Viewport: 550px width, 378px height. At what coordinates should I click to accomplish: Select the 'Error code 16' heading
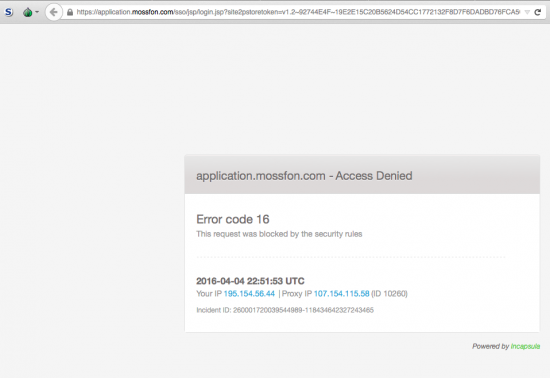233,219
